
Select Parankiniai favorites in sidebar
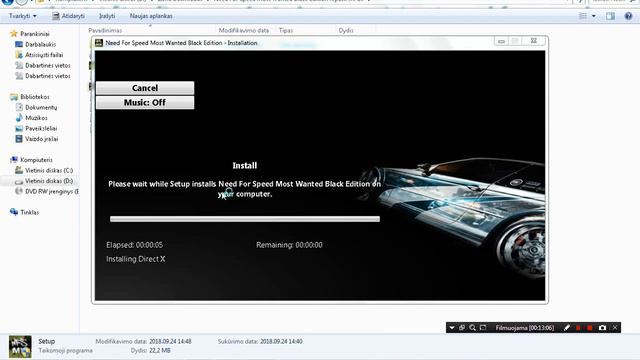coord(35,34)
